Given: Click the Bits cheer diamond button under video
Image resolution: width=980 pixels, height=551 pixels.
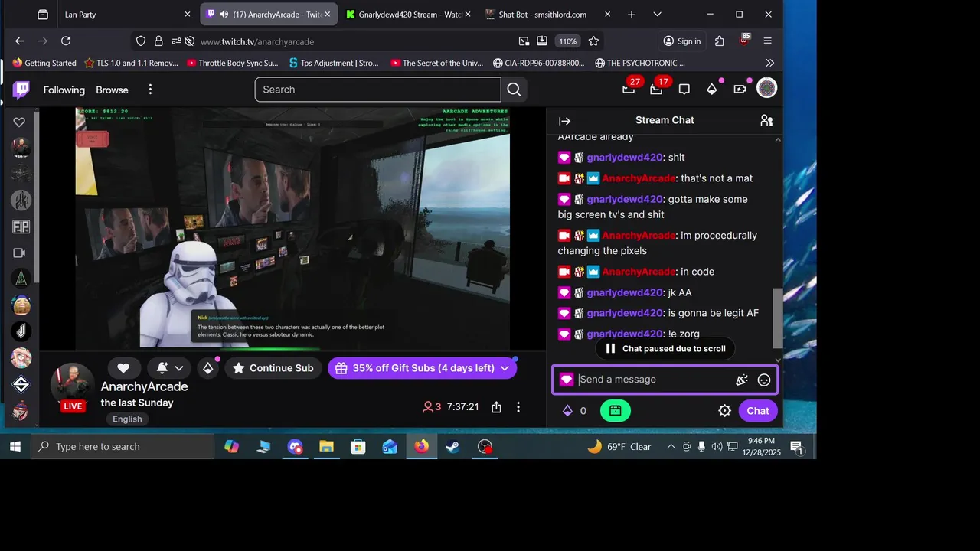Looking at the screenshot, I should 208,368.
